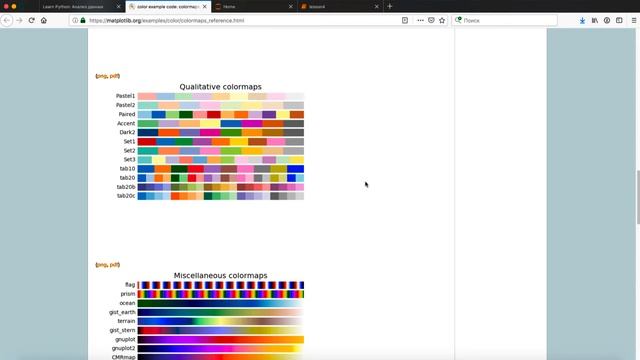640x360 pixels.
Task: Click the ocean colormap bar
Action: coord(220,303)
